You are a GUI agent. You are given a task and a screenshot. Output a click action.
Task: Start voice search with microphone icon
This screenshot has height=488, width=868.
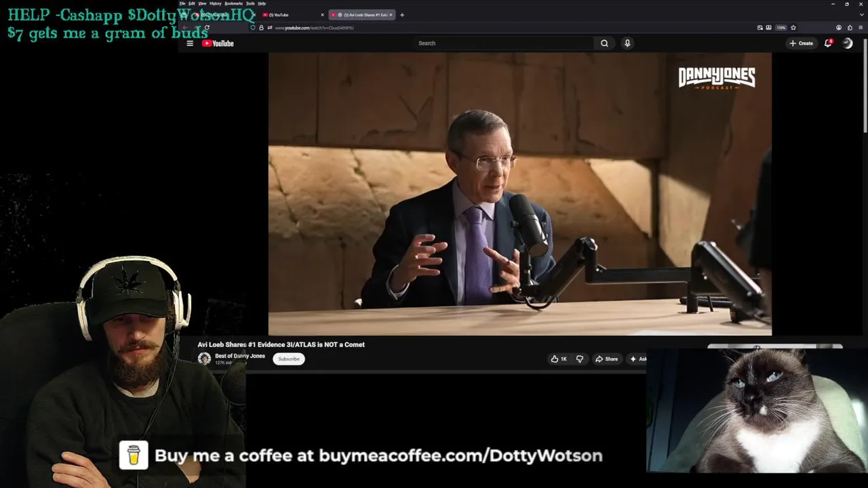coord(627,43)
